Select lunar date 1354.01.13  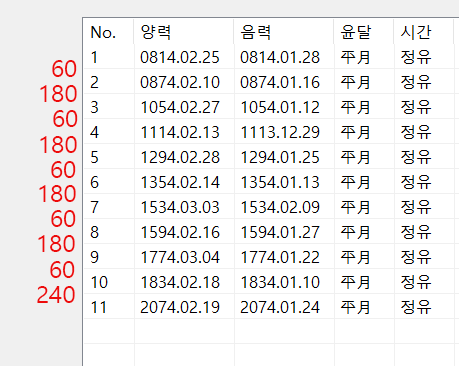[280, 182]
